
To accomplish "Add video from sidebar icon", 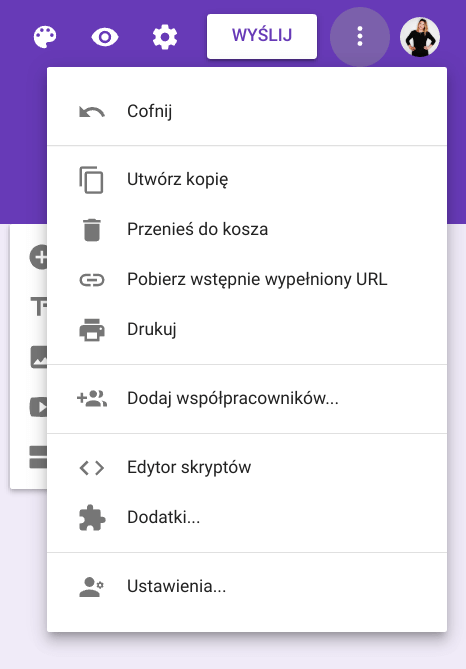I will point(38,407).
